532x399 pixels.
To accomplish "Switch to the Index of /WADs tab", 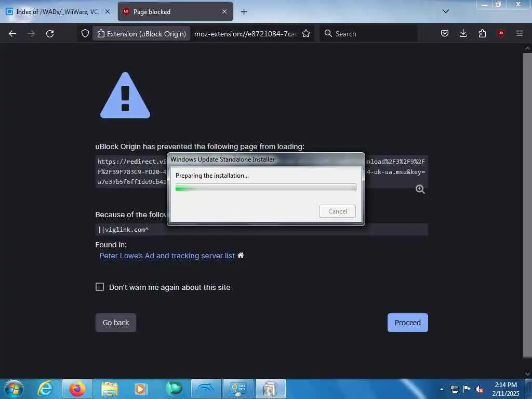I will point(58,12).
